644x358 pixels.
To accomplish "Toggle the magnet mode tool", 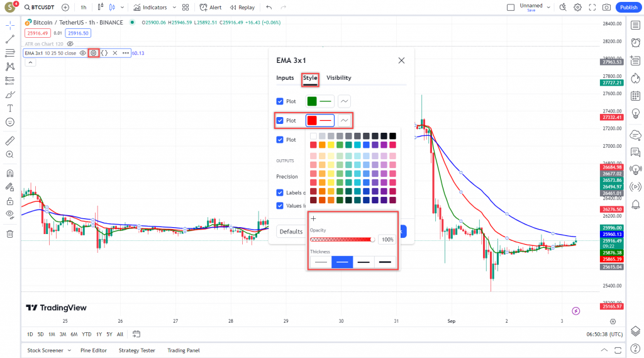I will [x=10, y=173].
